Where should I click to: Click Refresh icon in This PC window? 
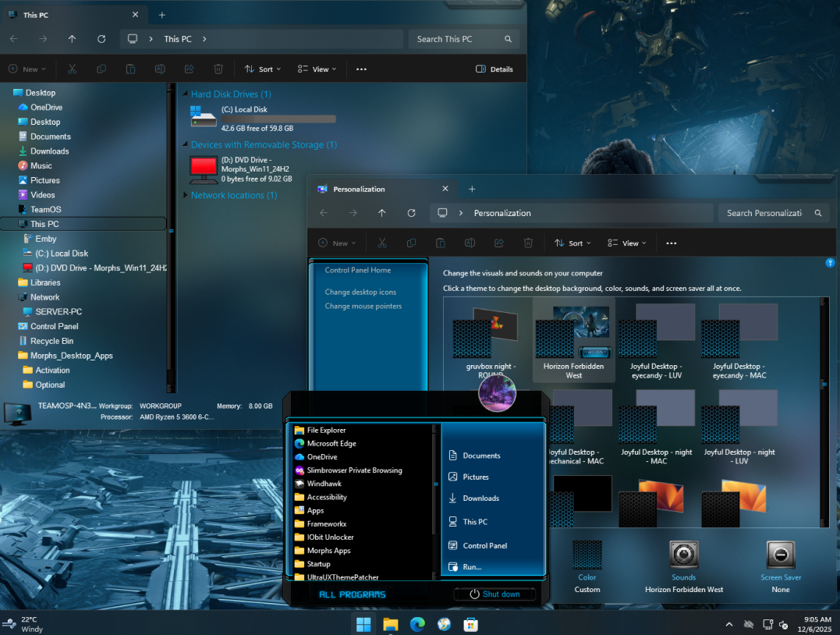101,39
